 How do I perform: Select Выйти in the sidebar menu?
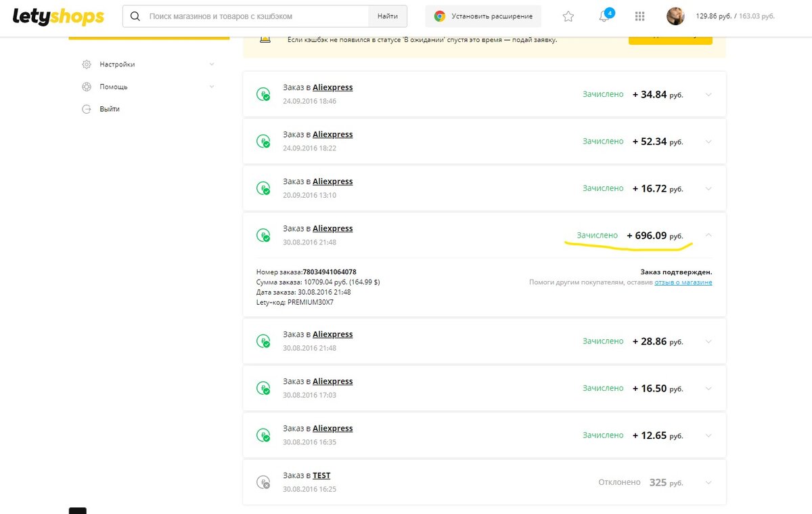[x=110, y=109]
